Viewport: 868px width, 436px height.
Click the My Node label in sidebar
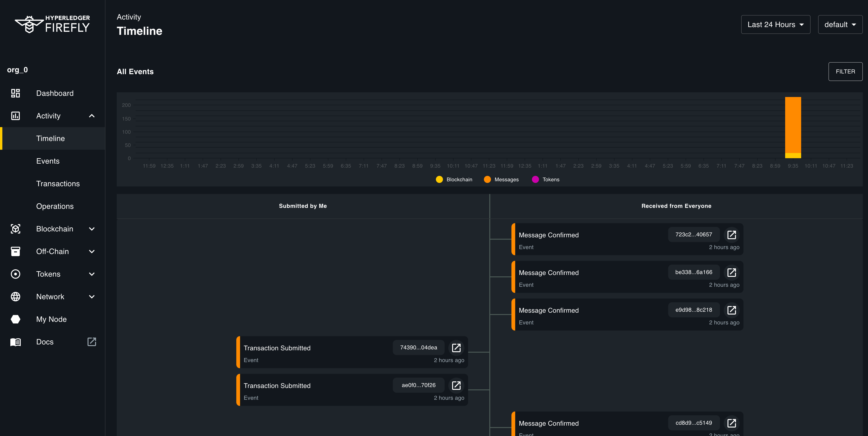(x=52, y=319)
